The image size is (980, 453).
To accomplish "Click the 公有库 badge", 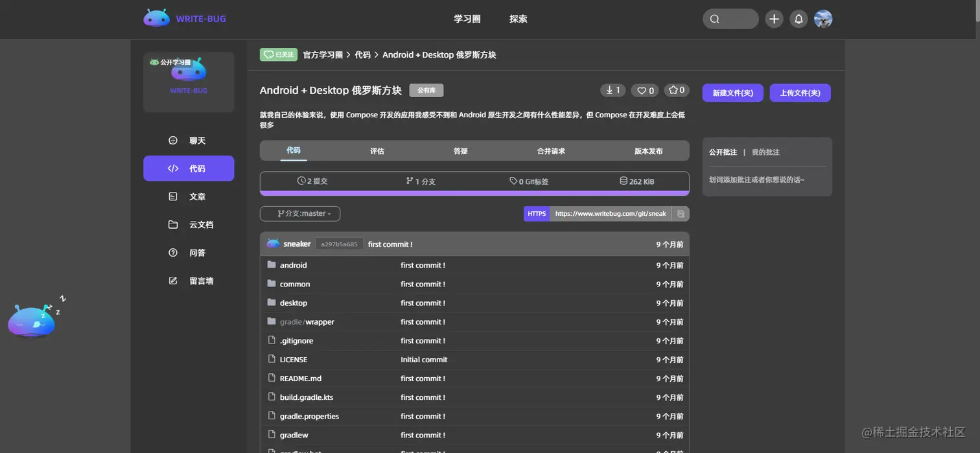I will click(x=426, y=91).
